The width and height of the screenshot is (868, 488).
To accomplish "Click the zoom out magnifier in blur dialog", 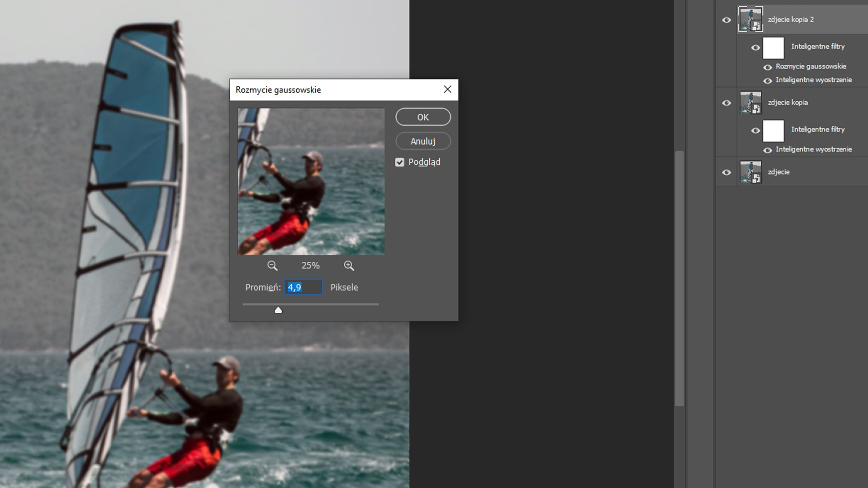I will [x=272, y=265].
